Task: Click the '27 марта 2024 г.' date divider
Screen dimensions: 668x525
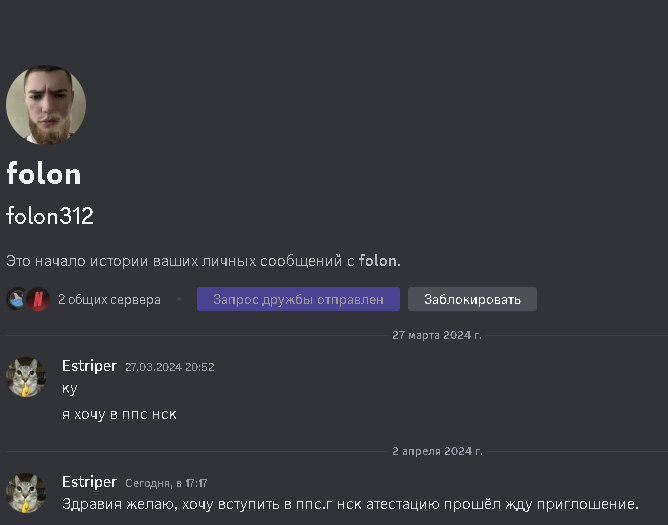Action: [436, 335]
